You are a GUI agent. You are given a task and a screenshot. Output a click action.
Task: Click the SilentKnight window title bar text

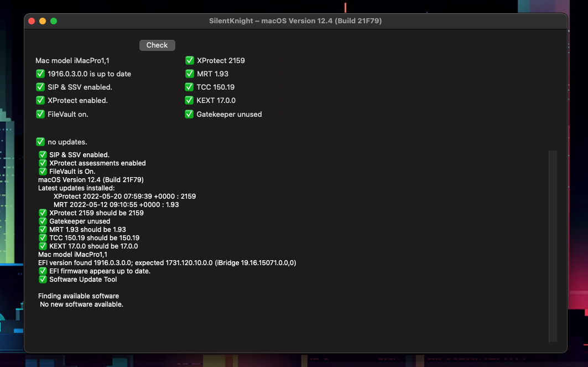click(295, 21)
